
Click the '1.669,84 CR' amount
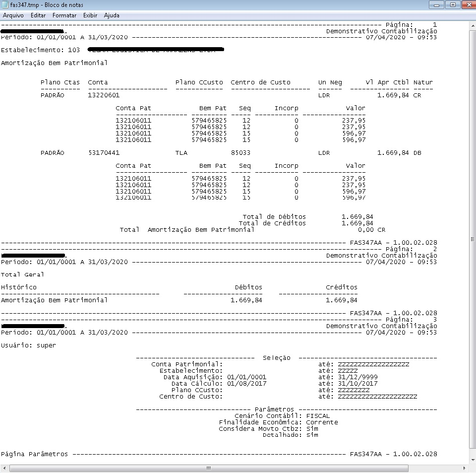399,95
